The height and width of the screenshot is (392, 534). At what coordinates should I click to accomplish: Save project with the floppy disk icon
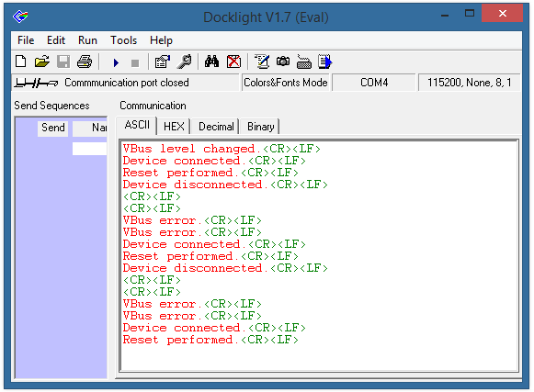(63, 62)
